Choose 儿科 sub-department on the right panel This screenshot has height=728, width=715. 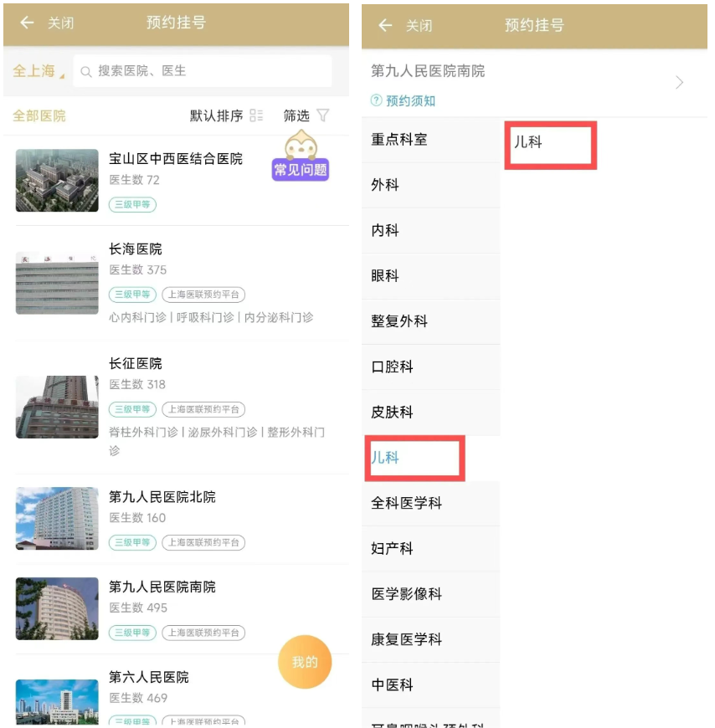528,142
